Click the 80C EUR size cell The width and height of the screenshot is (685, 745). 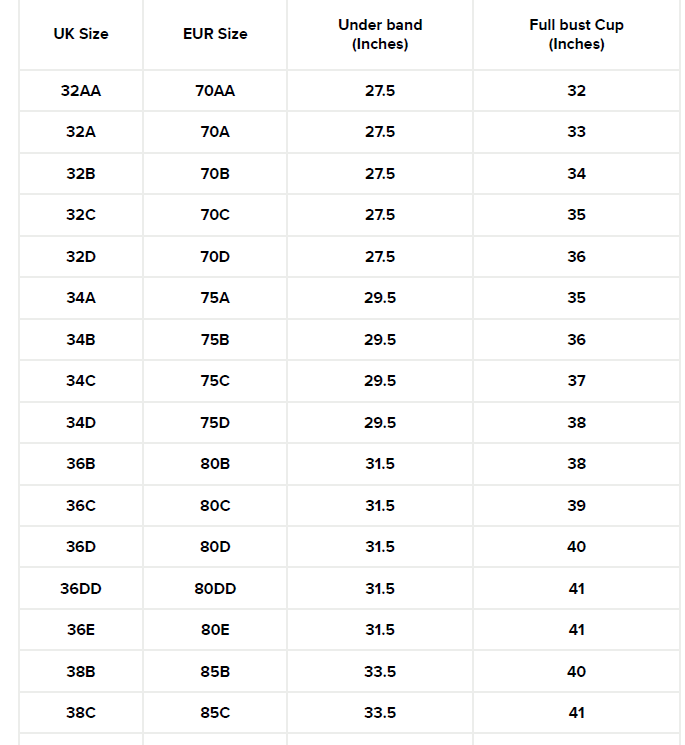tap(215, 506)
